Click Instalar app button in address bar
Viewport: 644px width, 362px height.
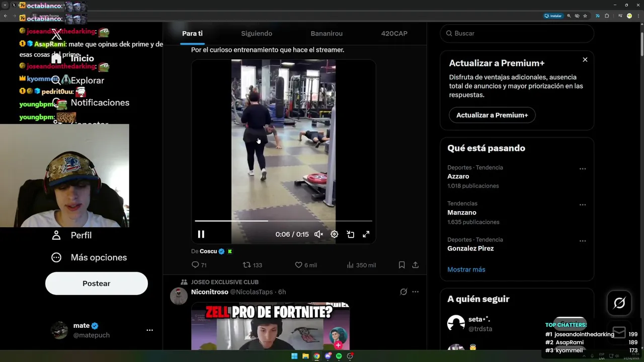(x=553, y=16)
